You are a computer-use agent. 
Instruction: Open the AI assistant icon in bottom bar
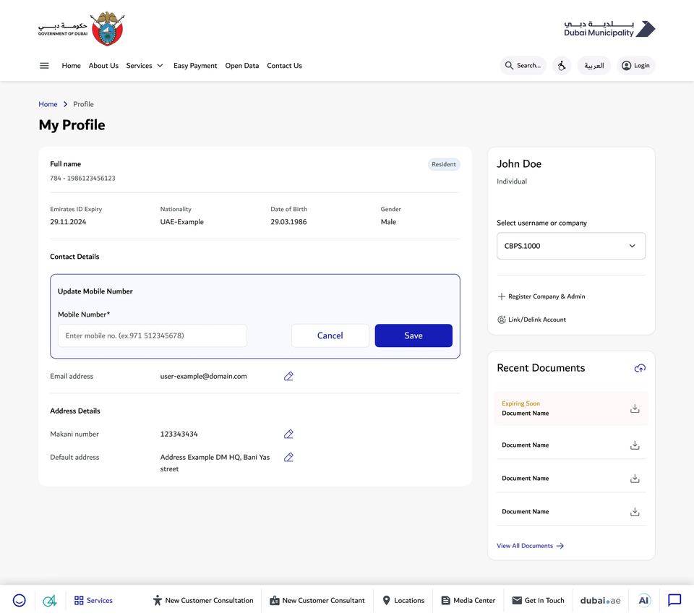click(x=643, y=601)
